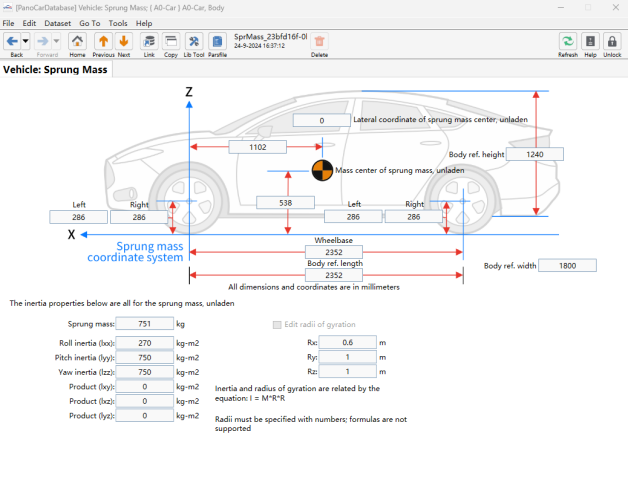
Task: Open the Help menu
Action: pos(144,23)
